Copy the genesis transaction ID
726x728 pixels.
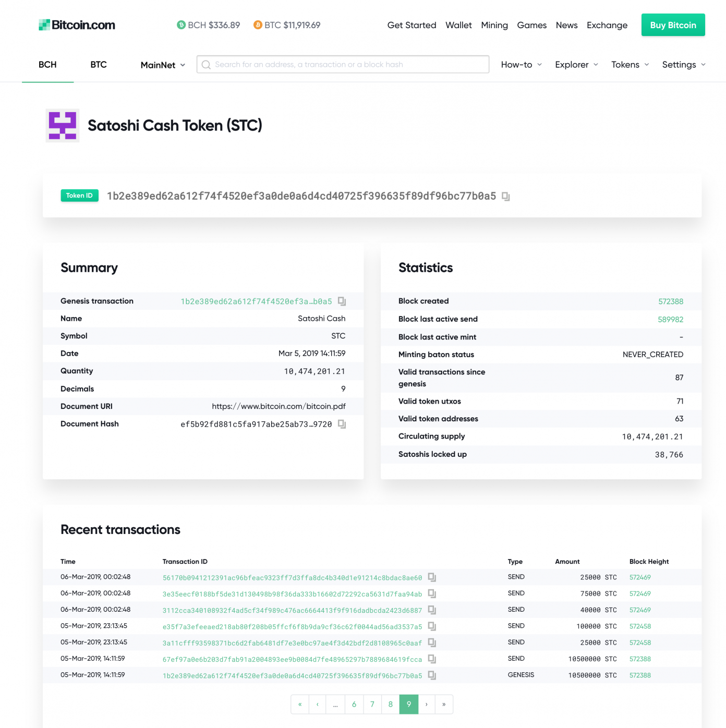tap(342, 301)
